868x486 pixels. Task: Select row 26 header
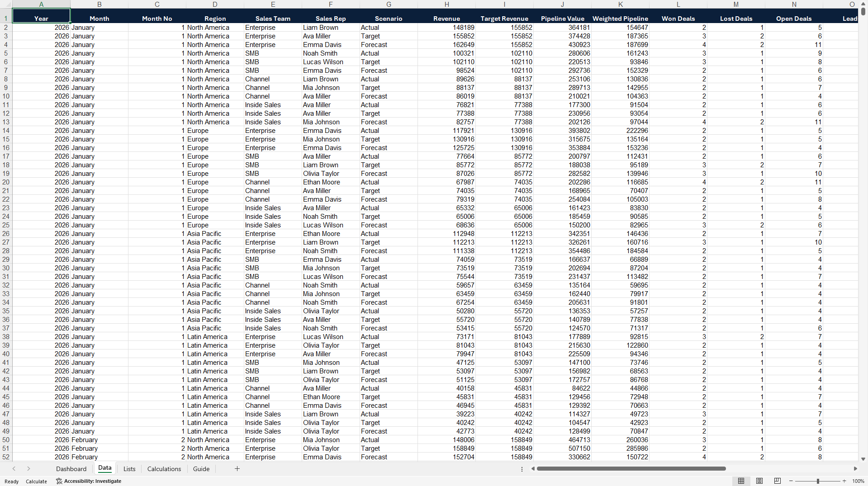6,234
